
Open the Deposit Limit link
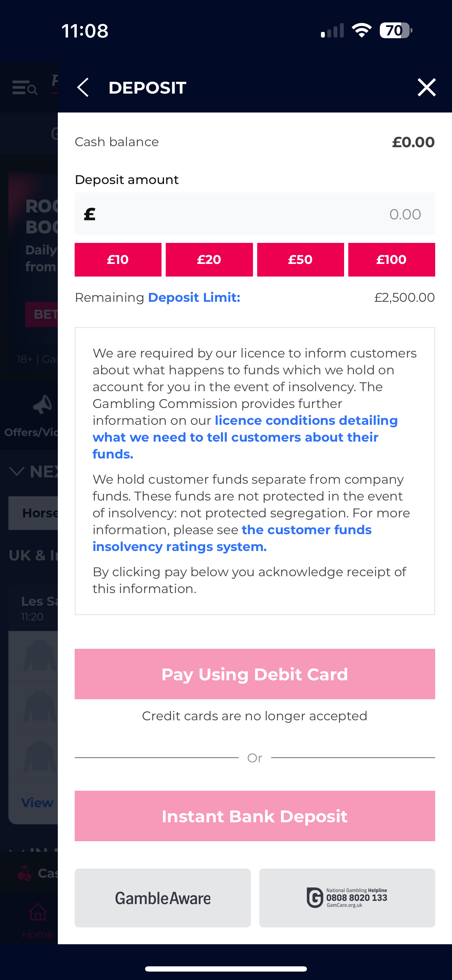point(194,298)
